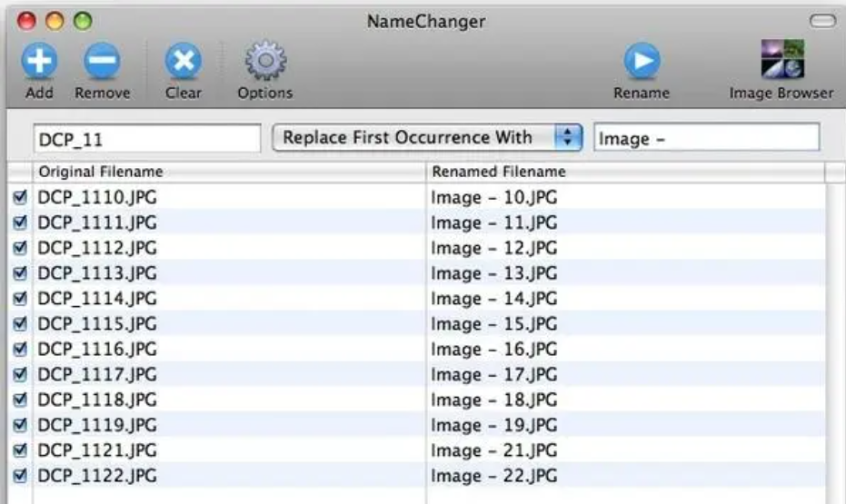This screenshot has width=846, height=504.
Task: Select the DCP_1122.JPG filename
Action: point(97,476)
